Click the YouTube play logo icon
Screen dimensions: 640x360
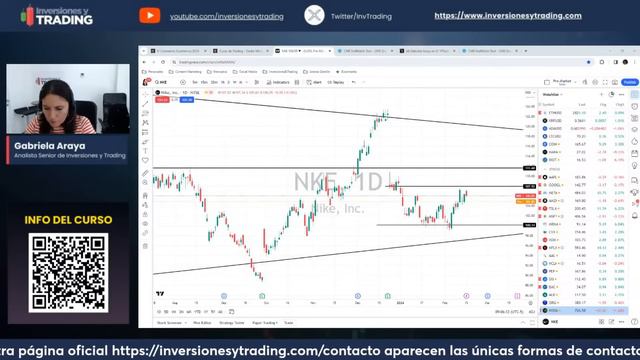click(150, 16)
